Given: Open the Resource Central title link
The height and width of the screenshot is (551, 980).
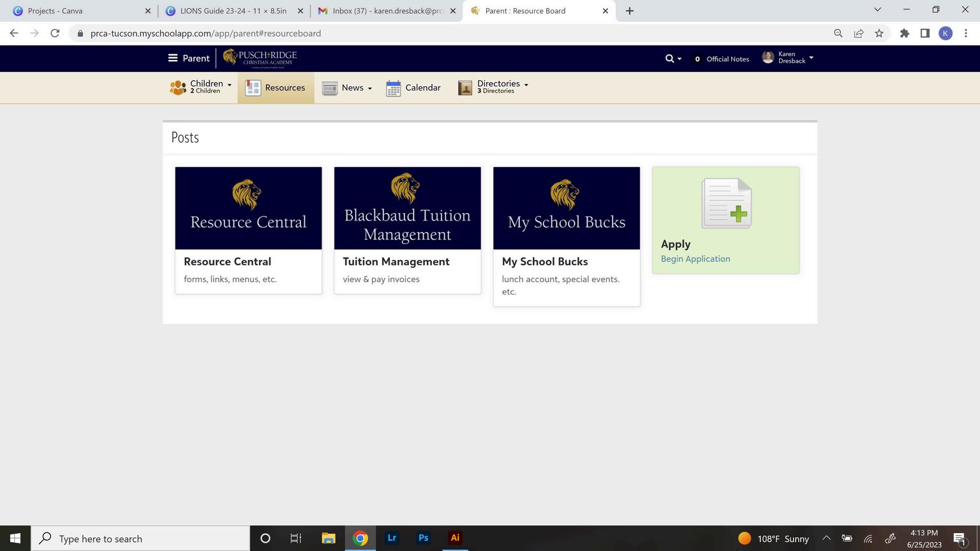Looking at the screenshot, I should coord(227,261).
